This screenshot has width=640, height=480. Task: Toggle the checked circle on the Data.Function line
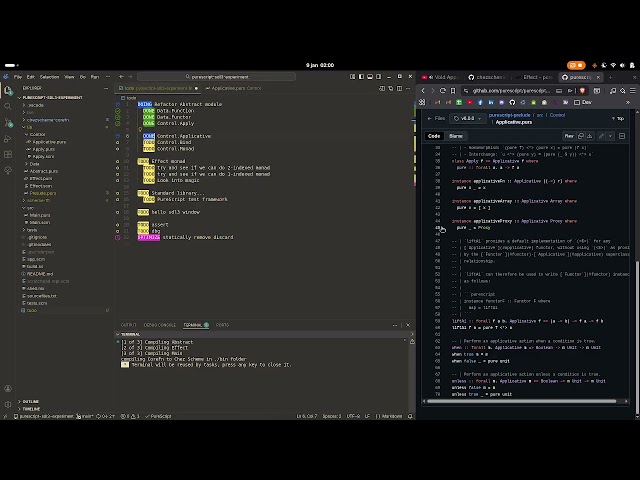(118, 111)
